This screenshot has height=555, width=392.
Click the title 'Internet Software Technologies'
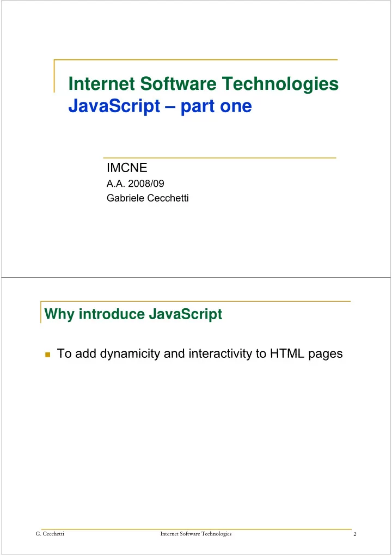click(x=204, y=84)
